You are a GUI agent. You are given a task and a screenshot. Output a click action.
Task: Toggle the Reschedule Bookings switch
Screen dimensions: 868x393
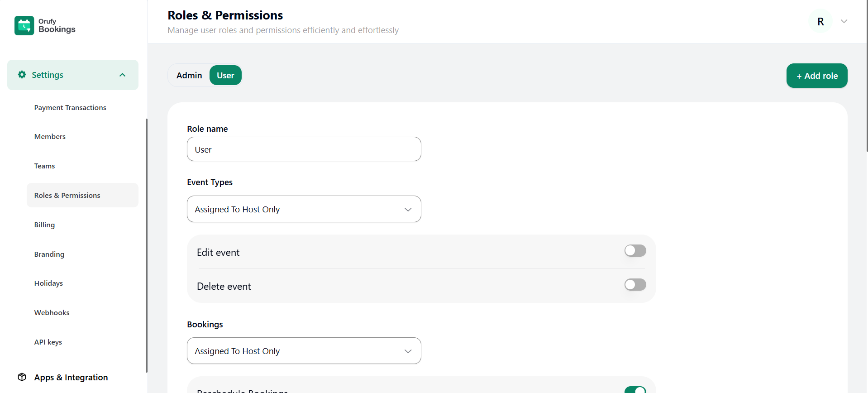635,390
